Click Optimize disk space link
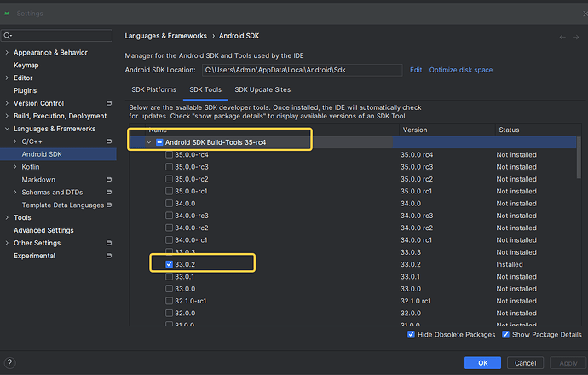The height and width of the screenshot is (375, 588). pos(461,70)
